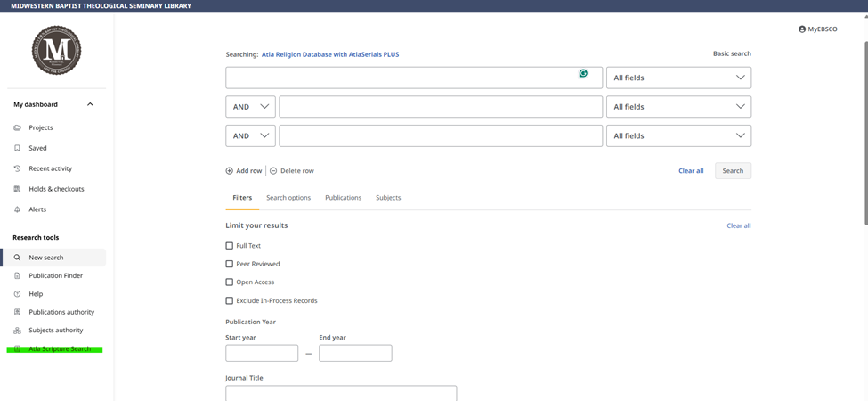
Task: Switch to the Publications tab
Action: coord(344,198)
